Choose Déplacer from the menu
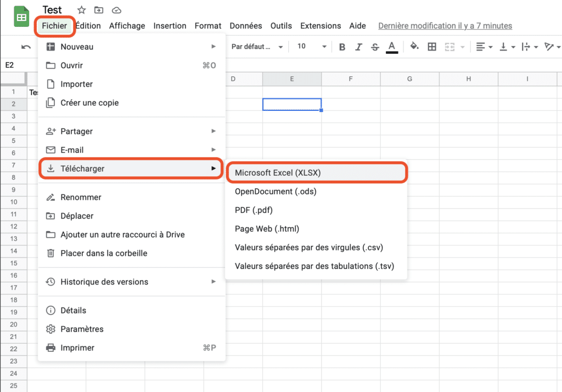The image size is (562, 392). coord(132,216)
